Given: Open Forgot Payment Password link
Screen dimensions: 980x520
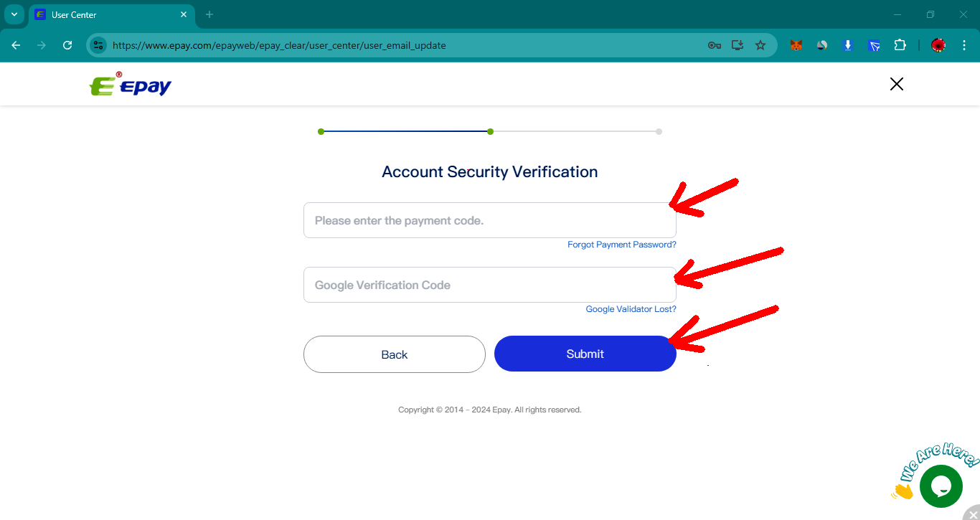Looking at the screenshot, I should pos(621,245).
